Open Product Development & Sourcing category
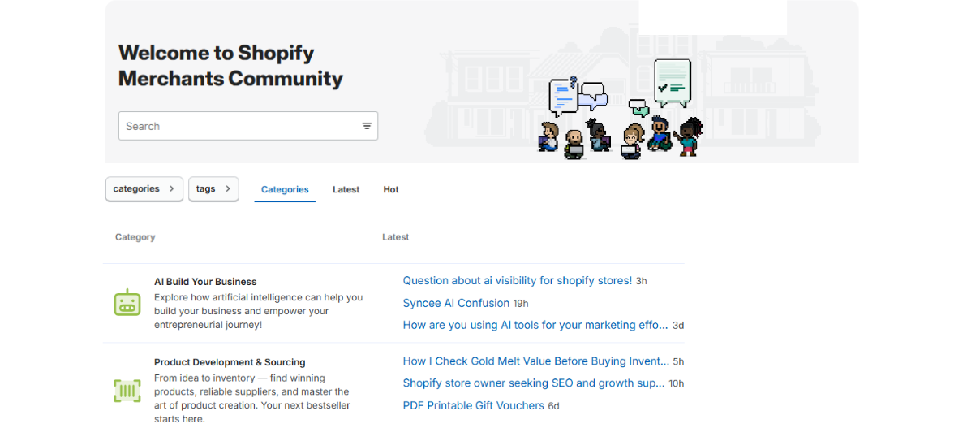980x428 pixels. pos(230,362)
